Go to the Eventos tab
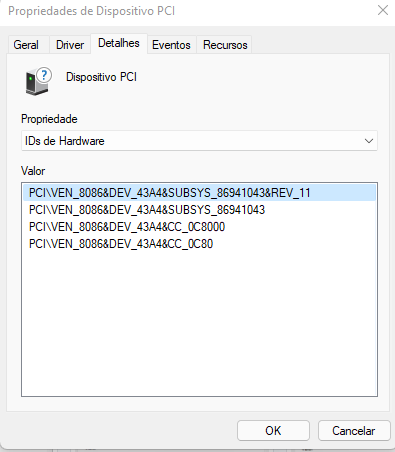 click(171, 45)
